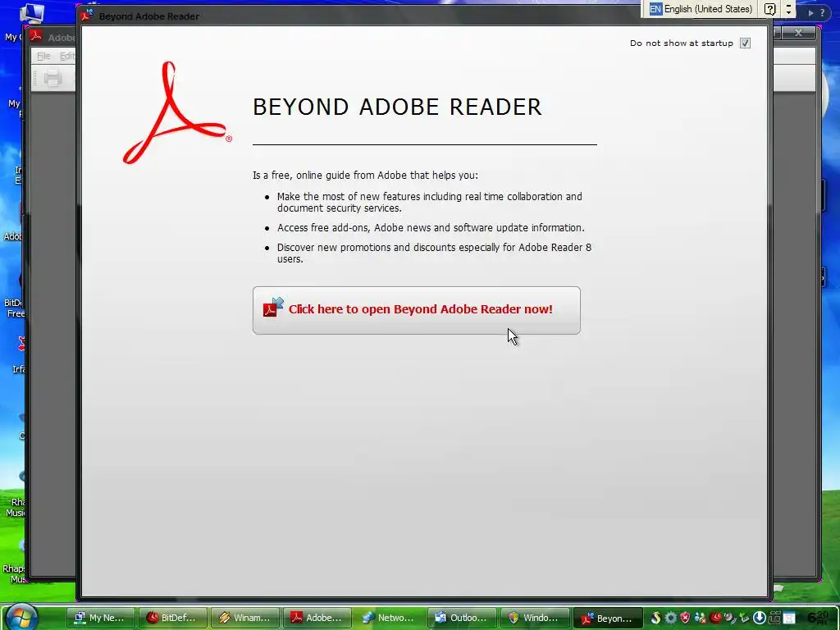Switch to My Ne… taskbar button
840x630 pixels.
[100, 618]
